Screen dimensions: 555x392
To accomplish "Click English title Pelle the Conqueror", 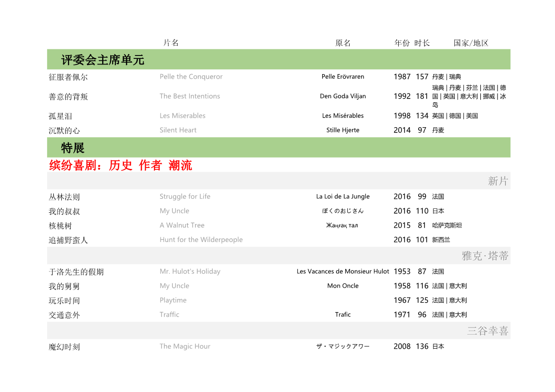I will tap(191, 77).
